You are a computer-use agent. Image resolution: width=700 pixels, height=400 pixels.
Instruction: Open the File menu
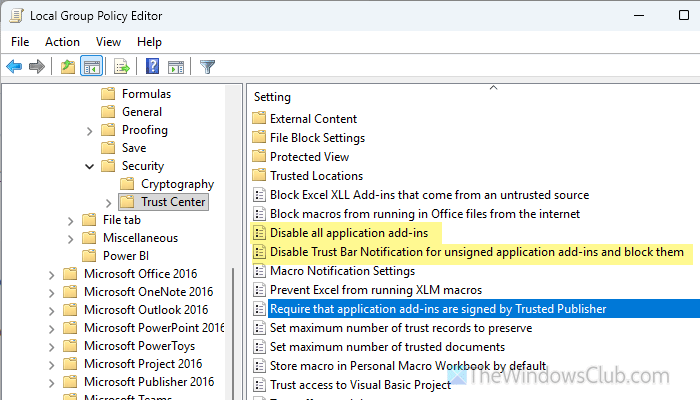(x=20, y=42)
